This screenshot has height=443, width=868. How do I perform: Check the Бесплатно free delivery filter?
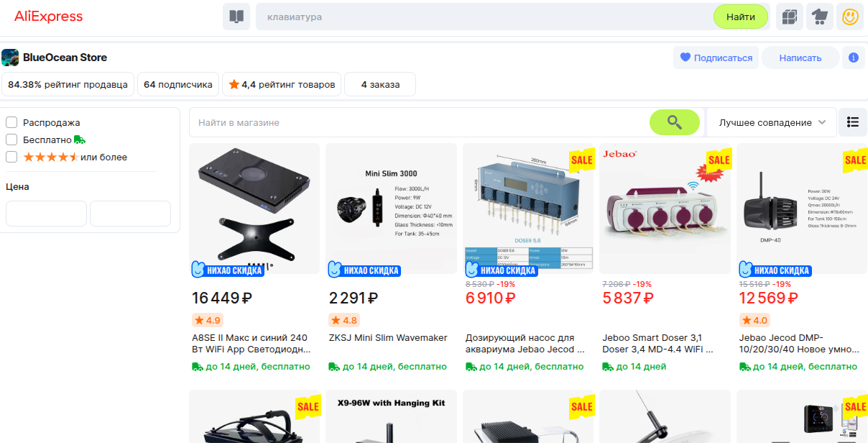point(11,140)
